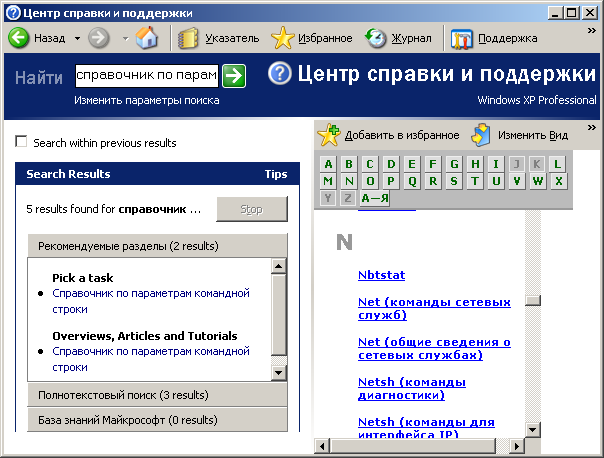Open Netsh (команды диагностики) link
The width and height of the screenshot is (604, 458).
(x=412, y=389)
